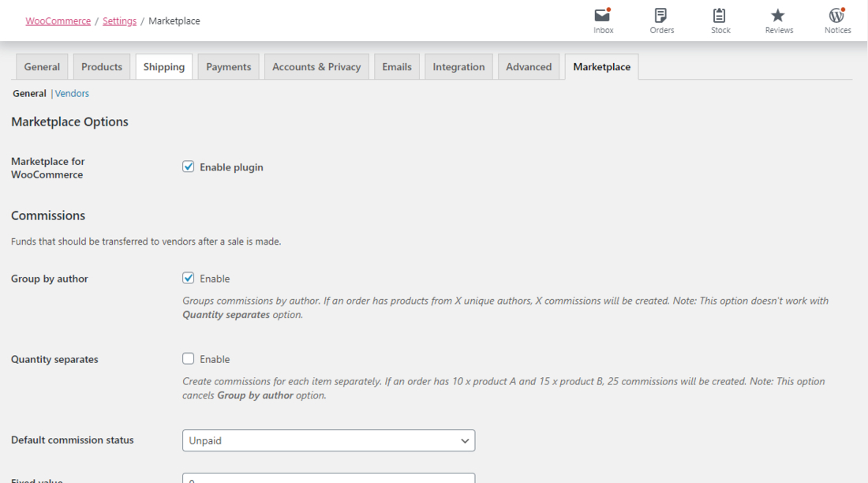Screen dimensions: 868x483
Task: Enable the Quantity separates checkbox
Action: tap(189, 358)
